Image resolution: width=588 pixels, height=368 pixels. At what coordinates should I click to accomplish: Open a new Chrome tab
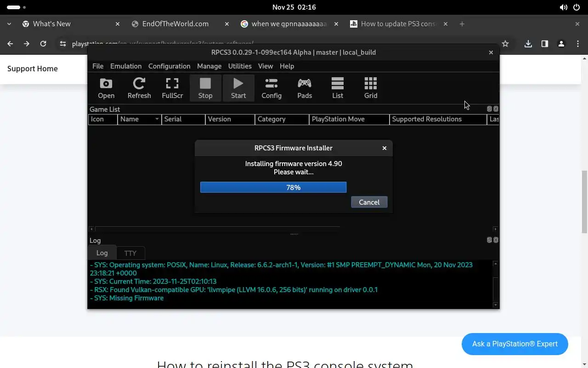click(x=462, y=24)
